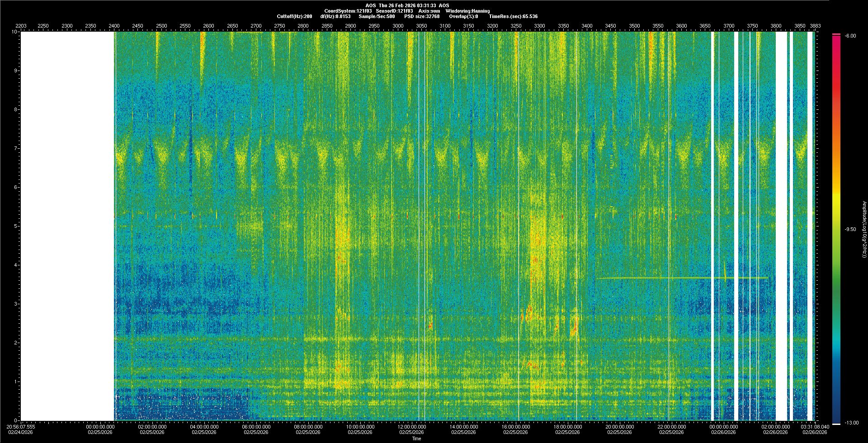Click the -13.00 minimum on the color bar
This screenshot has height=443, width=868.
(851, 423)
